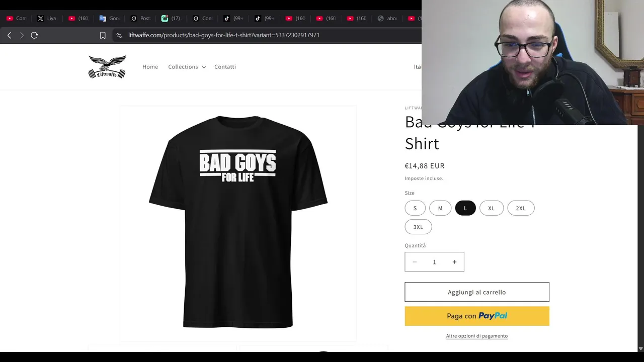Select size XL option
Screen dimensions: 644x362
(492, 208)
